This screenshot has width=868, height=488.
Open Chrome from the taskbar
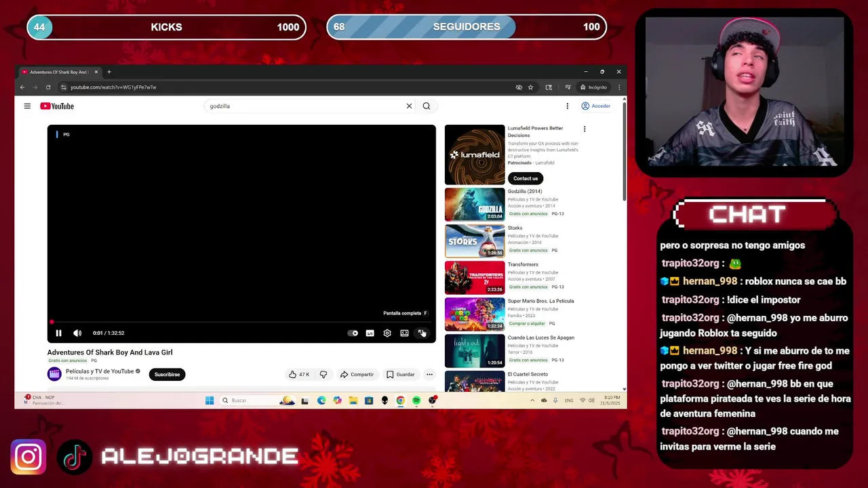tap(401, 401)
